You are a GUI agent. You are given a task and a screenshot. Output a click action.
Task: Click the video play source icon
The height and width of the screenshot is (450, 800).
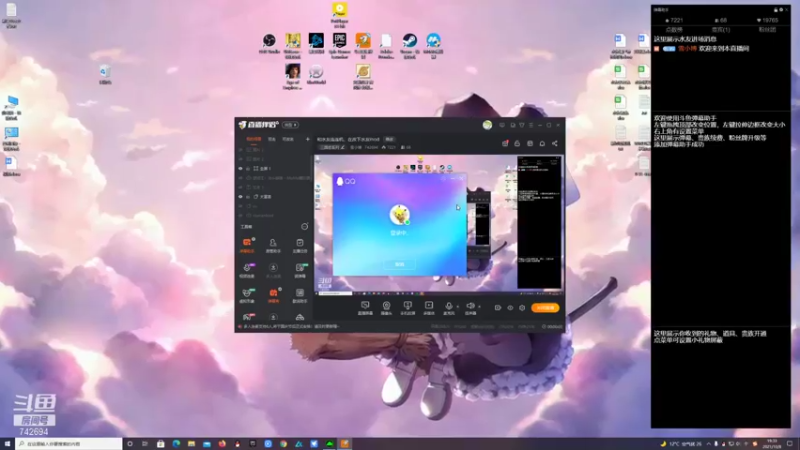coord(429,307)
